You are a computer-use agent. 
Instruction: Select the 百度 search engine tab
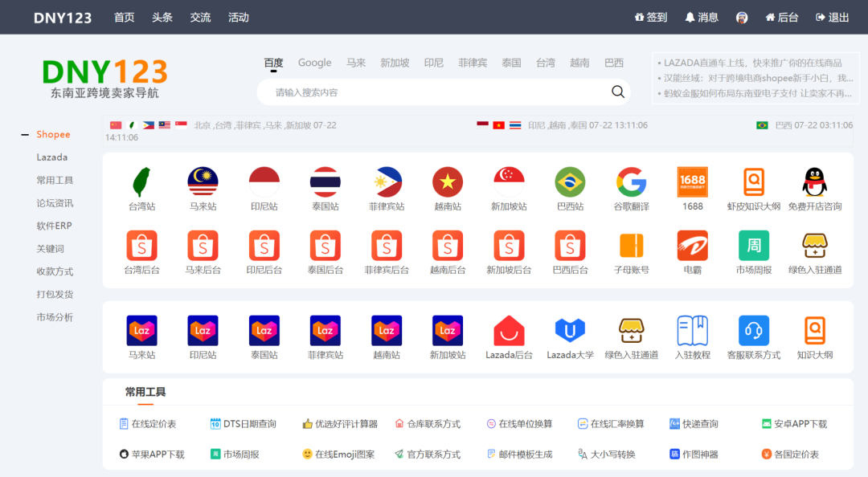[x=273, y=63]
